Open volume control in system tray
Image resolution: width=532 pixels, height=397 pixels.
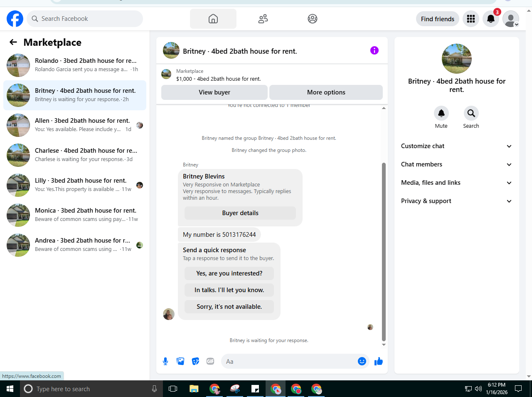click(478, 389)
